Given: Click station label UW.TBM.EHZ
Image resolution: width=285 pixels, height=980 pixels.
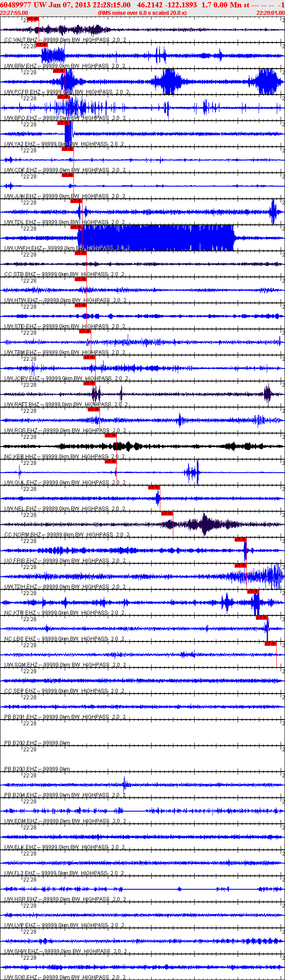Looking at the screenshot, I should 21,352.
